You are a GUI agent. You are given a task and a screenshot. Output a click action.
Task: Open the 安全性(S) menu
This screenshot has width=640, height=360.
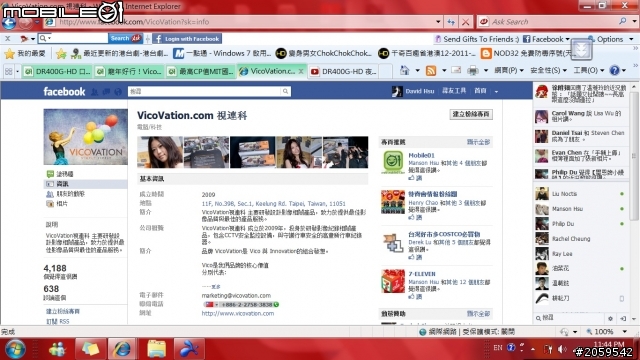(549, 71)
